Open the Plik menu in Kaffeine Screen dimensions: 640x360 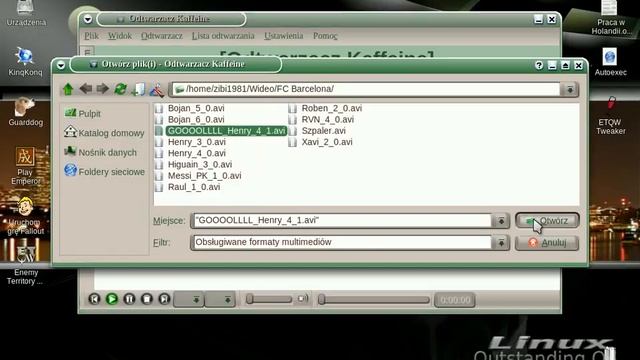(91, 36)
